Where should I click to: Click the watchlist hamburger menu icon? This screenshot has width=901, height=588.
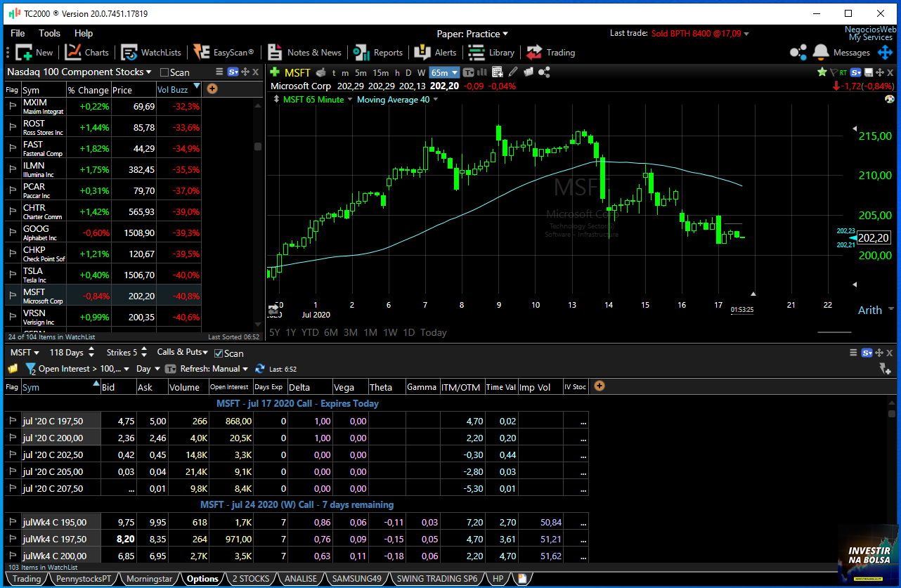point(219,72)
